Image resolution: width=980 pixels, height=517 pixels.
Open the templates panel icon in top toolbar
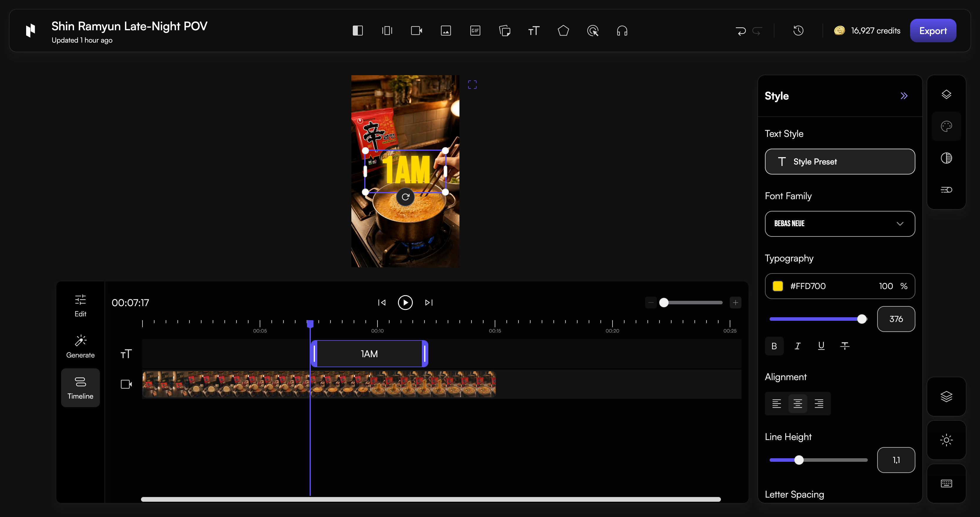(358, 31)
